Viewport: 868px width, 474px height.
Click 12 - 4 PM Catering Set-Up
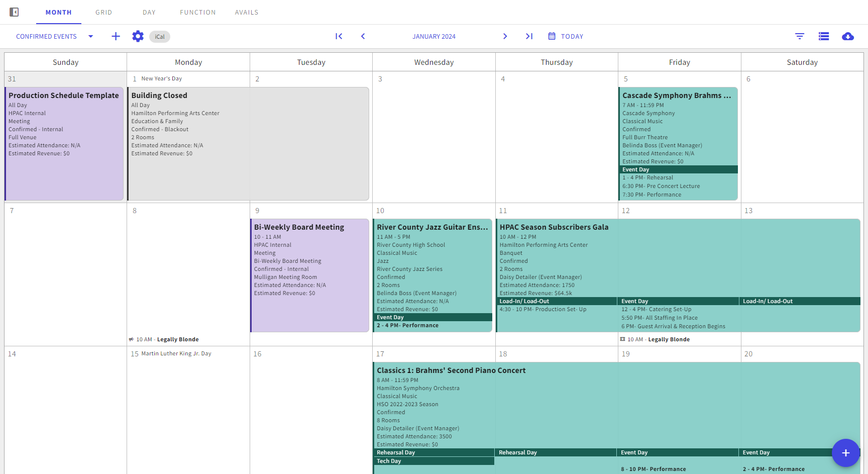tap(657, 309)
